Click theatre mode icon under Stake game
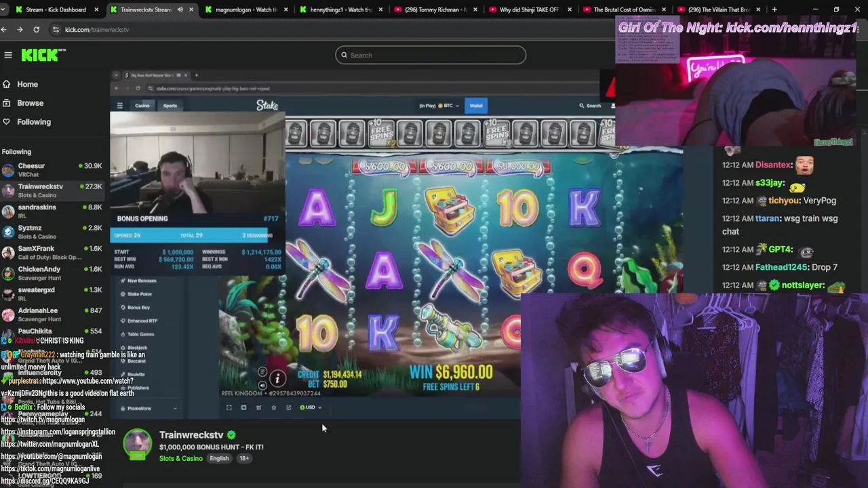This screenshot has height=488, width=868. coord(243,408)
